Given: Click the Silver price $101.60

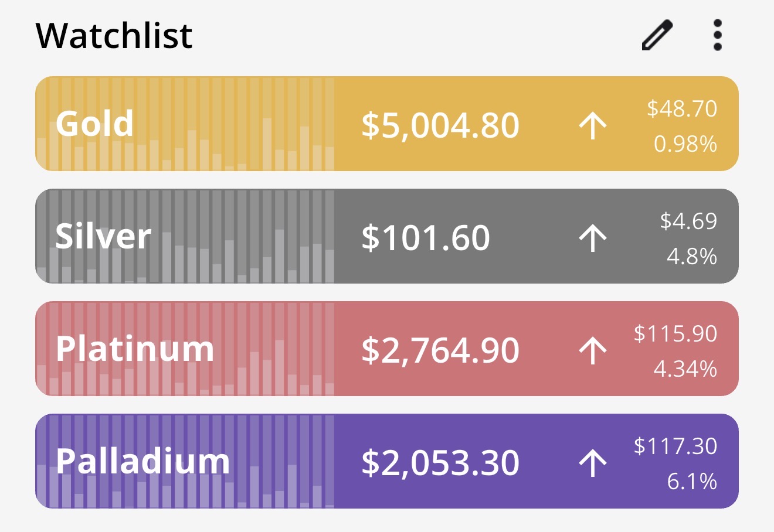Looking at the screenshot, I should (x=426, y=238).
